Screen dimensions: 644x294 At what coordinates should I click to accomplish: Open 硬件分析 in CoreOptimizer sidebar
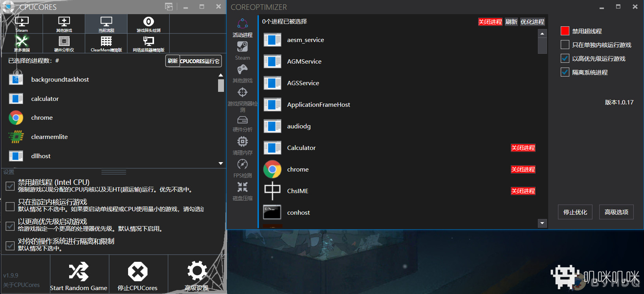242,124
